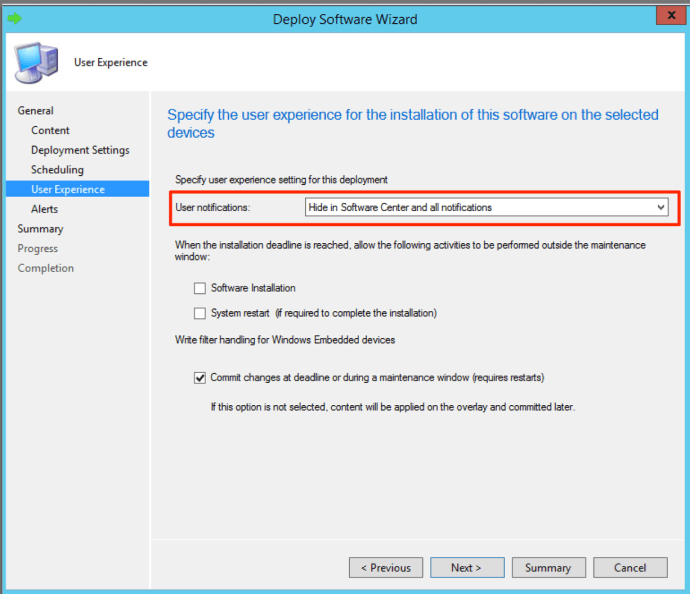Go to the Content step
Viewport: 690px width, 594px height.
tap(50, 130)
